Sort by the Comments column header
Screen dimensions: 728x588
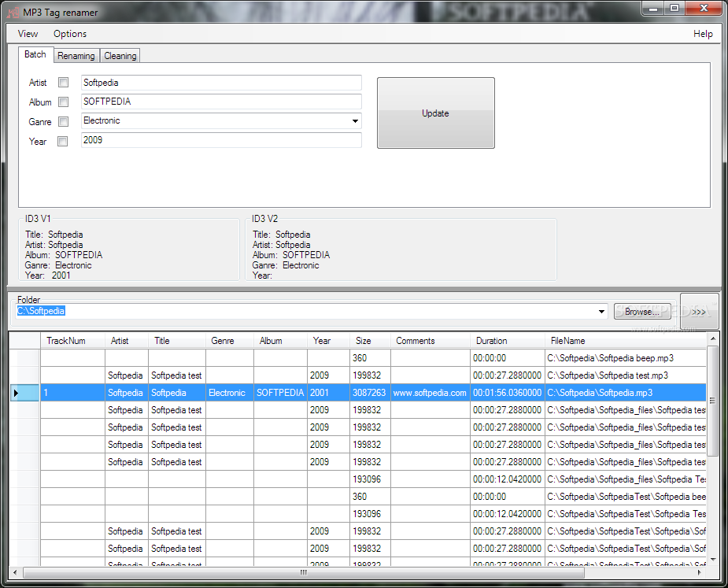point(431,341)
